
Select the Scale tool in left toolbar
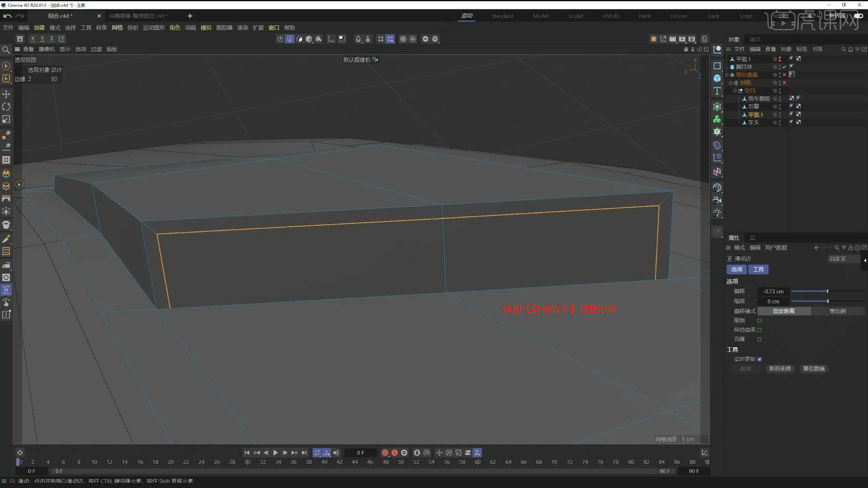pyautogui.click(x=6, y=119)
